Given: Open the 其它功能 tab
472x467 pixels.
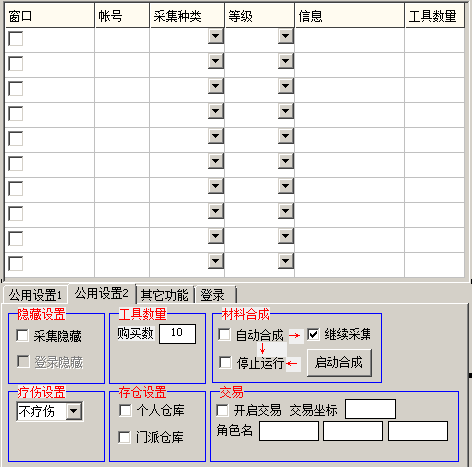Looking at the screenshot, I should 164,295.
